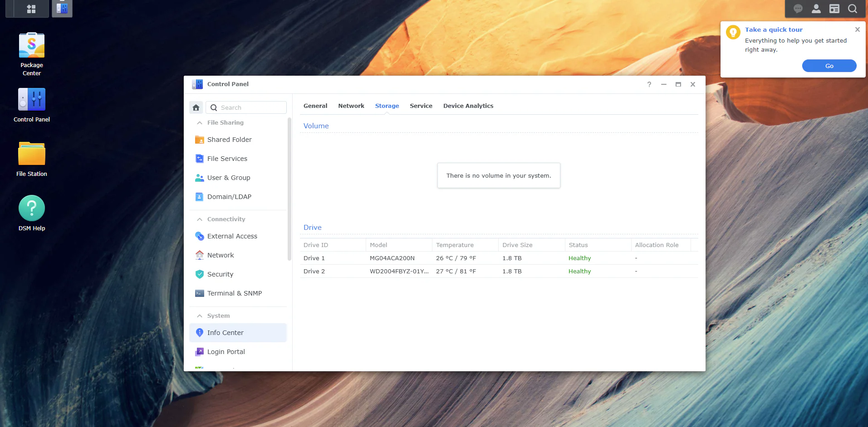The image size is (868, 427).
Task: Start the quick tour with Go
Action: 829,66
